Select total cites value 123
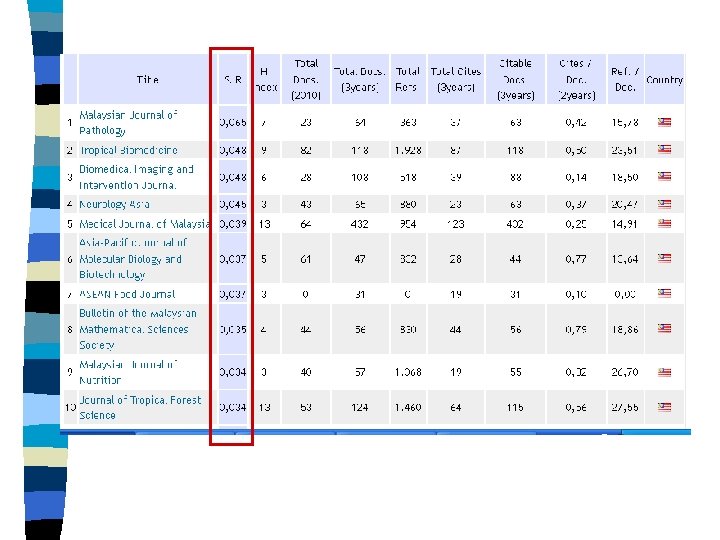Screen dimensions: 720x540 (x=455, y=224)
